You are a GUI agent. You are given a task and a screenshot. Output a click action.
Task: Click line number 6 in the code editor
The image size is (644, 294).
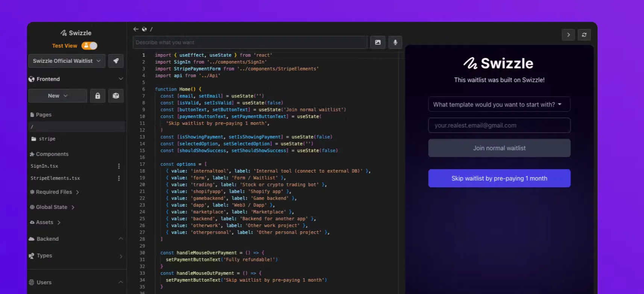point(143,89)
